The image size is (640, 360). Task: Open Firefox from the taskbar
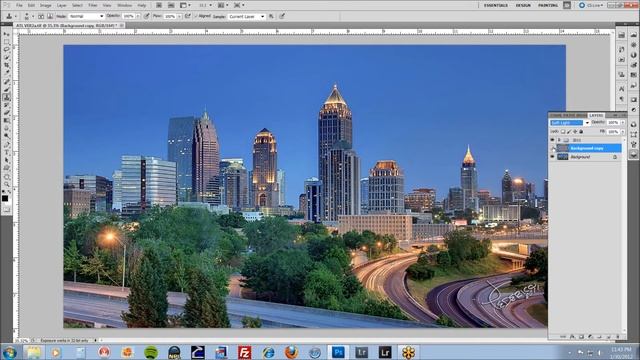291,352
